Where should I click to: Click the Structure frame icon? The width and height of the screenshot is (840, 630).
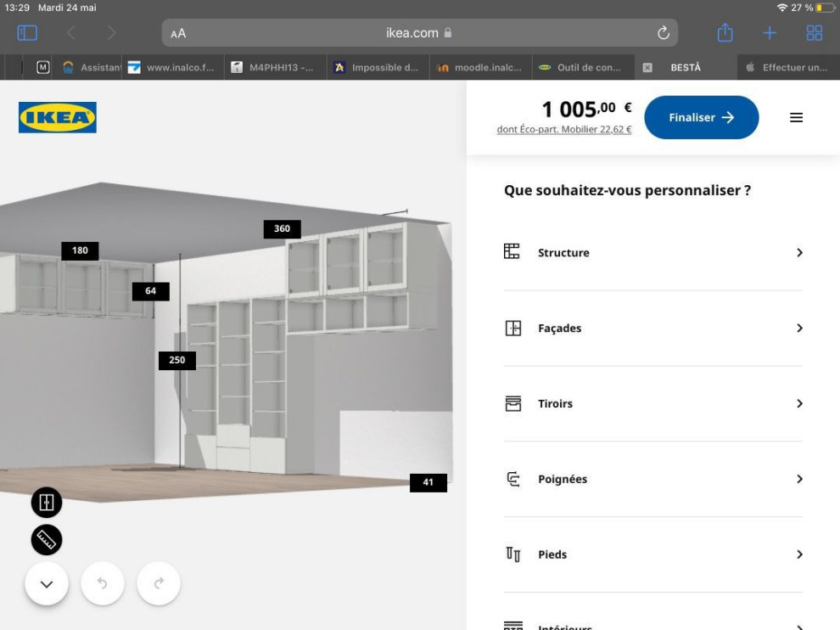point(512,251)
